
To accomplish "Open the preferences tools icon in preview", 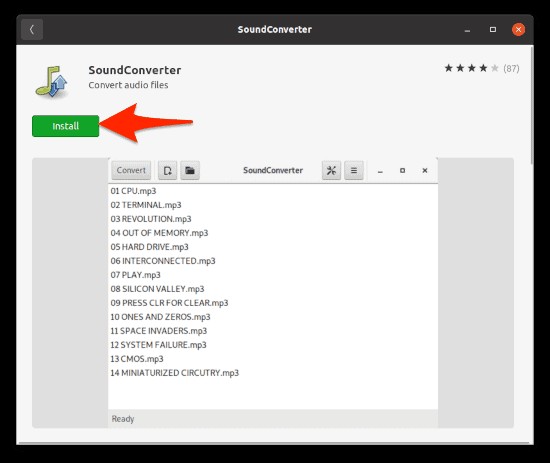I will pyautogui.click(x=331, y=170).
